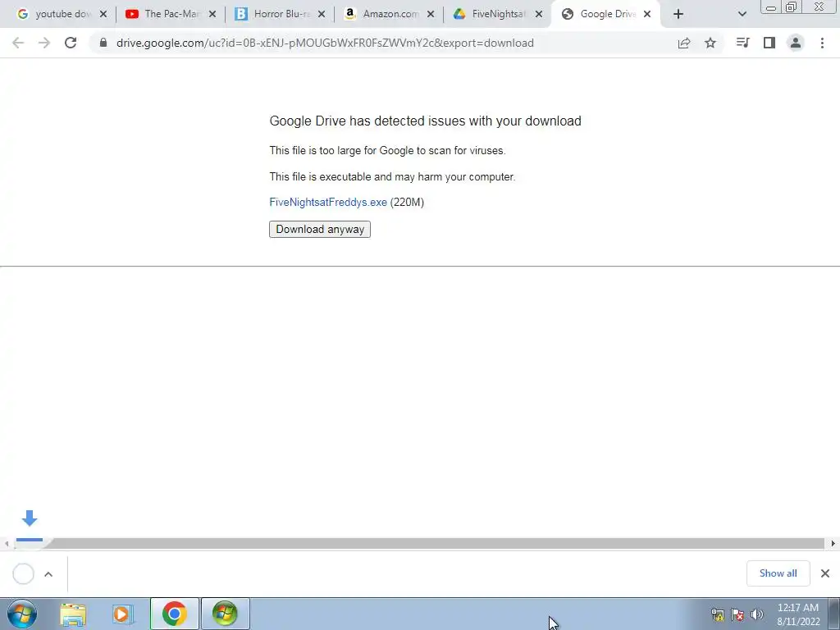Open Windows Explorer from taskbar
840x630 pixels.
[x=73, y=614]
